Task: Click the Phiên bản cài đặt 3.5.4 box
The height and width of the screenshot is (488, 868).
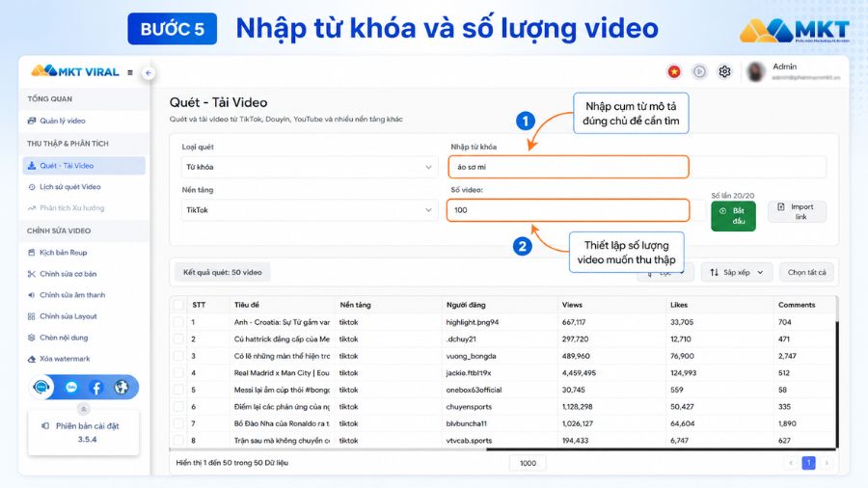Action: tap(84, 433)
